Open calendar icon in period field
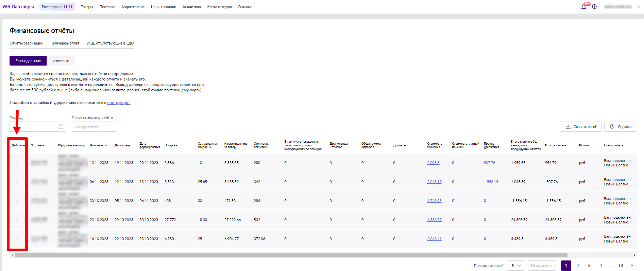Viewport: 644px width, 271px height. tap(61, 127)
